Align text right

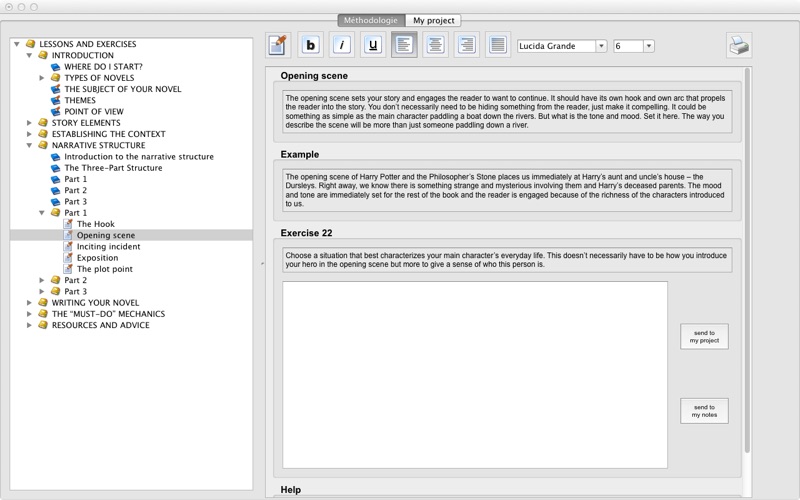[466, 45]
